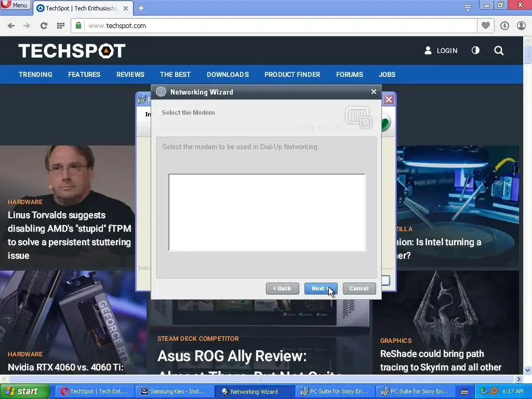Screen dimensions: 532x399
Task: Click the LOGIN link on TechSpot
Action: 441,50
